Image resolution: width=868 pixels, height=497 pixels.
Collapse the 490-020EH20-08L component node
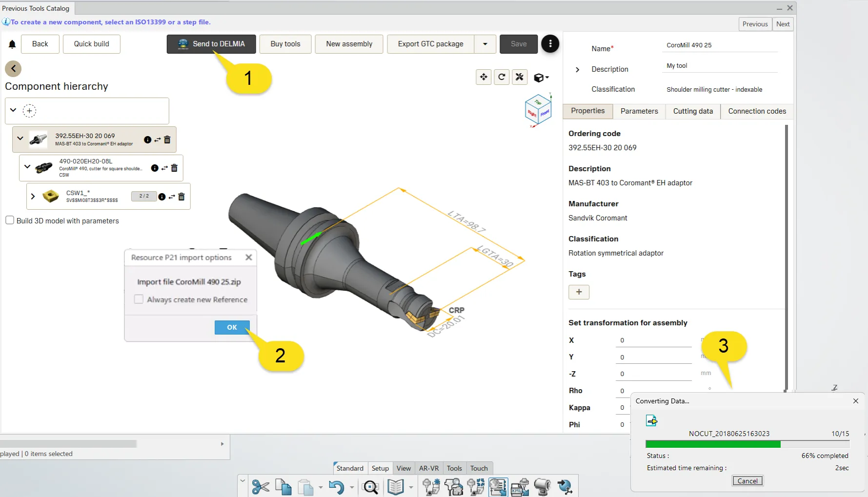click(27, 167)
